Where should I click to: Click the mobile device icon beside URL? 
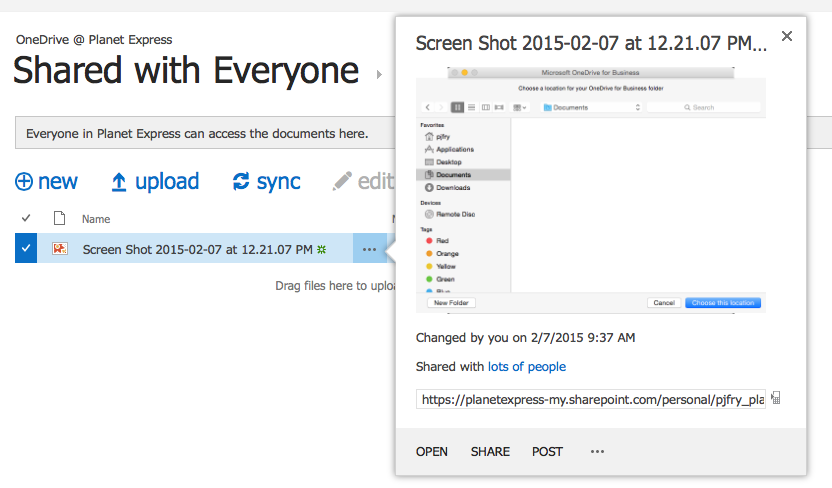click(x=776, y=398)
